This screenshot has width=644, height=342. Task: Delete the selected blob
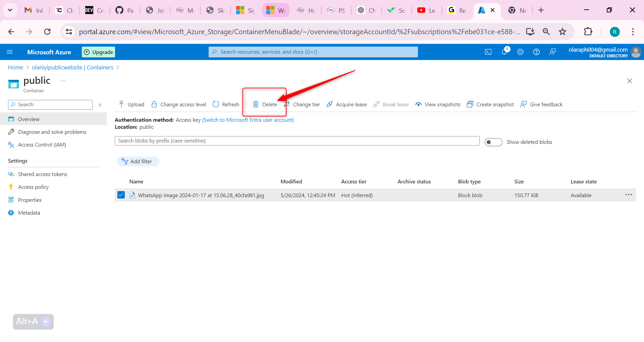(x=265, y=104)
